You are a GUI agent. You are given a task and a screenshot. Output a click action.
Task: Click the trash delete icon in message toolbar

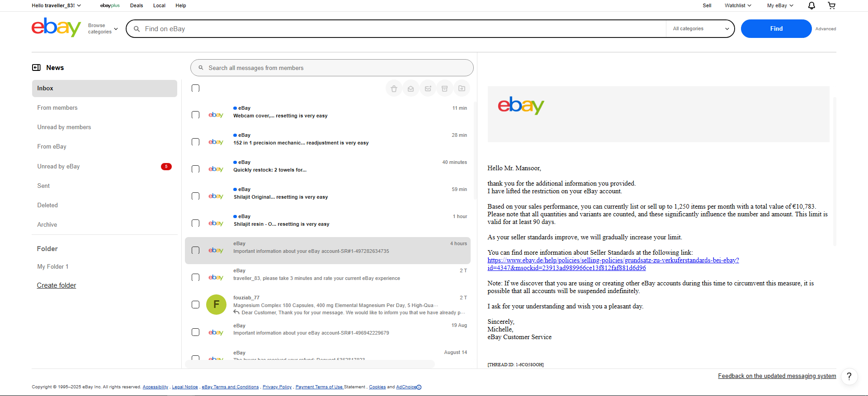tap(394, 89)
